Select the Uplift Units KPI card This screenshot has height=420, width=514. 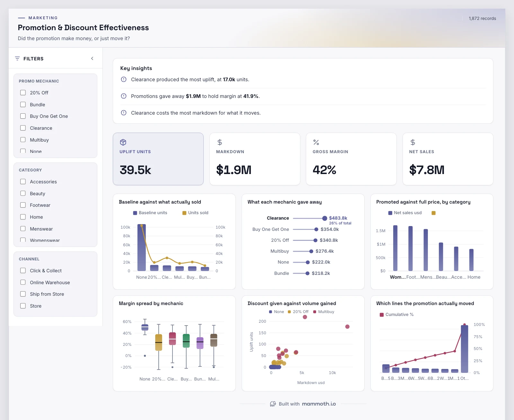pos(158,159)
